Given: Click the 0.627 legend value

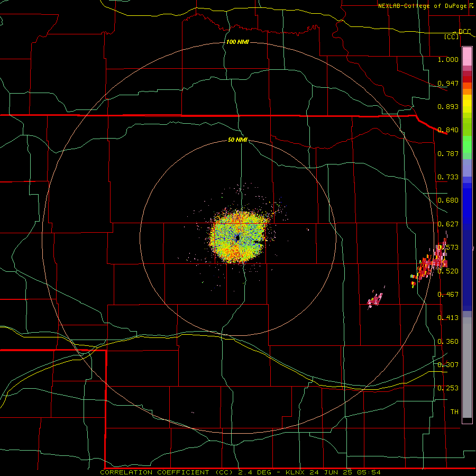Looking at the screenshot, I should 448,224.
